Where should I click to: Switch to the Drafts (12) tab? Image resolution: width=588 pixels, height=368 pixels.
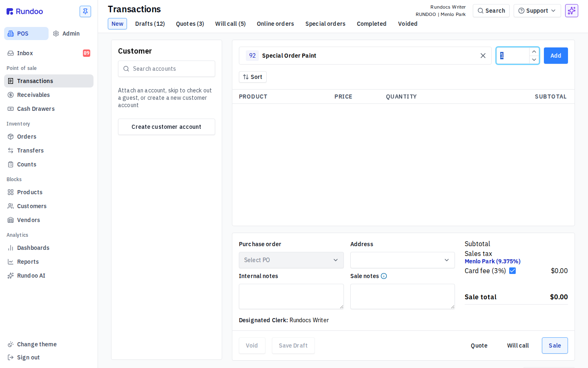[150, 24]
